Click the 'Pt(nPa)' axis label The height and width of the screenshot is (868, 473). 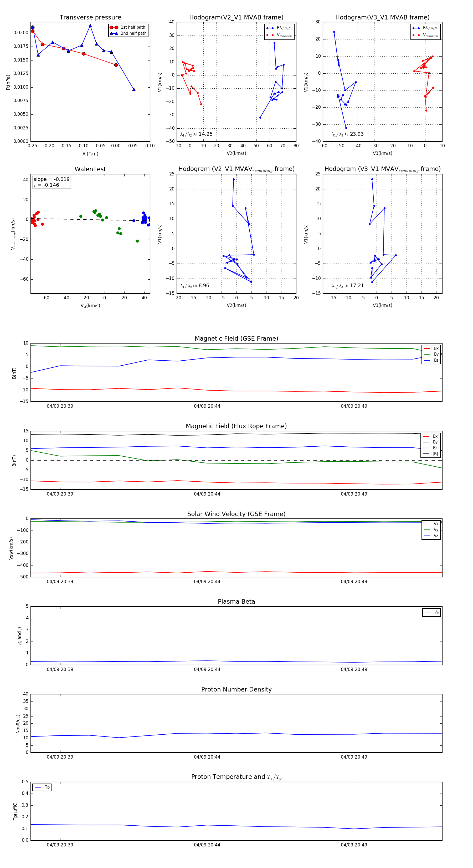(8, 82)
